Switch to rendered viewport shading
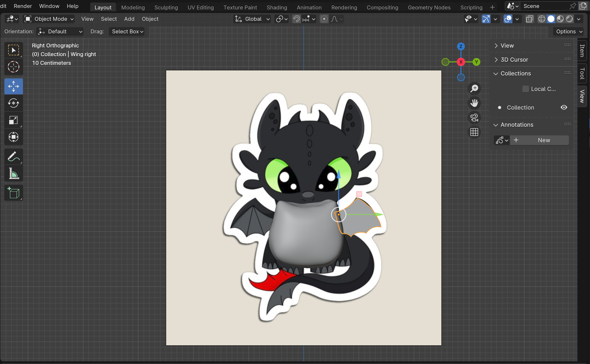Image resolution: width=590 pixels, height=364 pixels. tap(570, 19)
